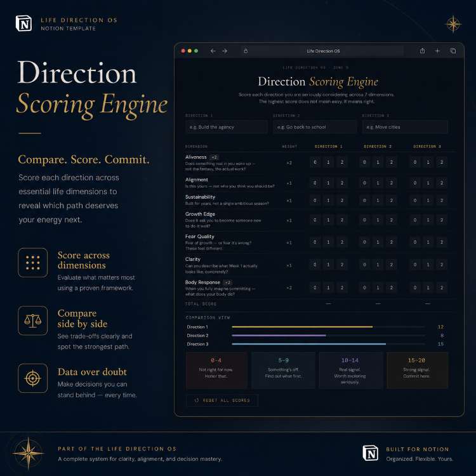Click the gold Direction 1 comparison bar
The width and height of the screenshot is (476, 476).
coord(302,327)
